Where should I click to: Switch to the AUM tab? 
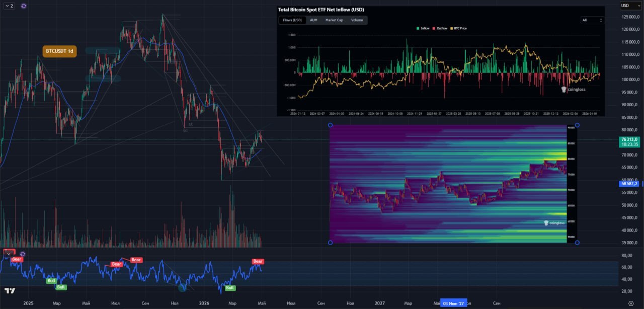pyautogui.click(x=313, y=20)
